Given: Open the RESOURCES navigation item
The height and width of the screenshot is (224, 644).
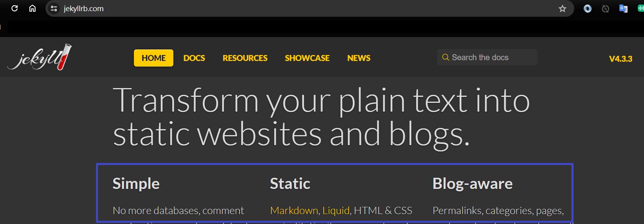Looking at the screenshot, I should point(245,58).
